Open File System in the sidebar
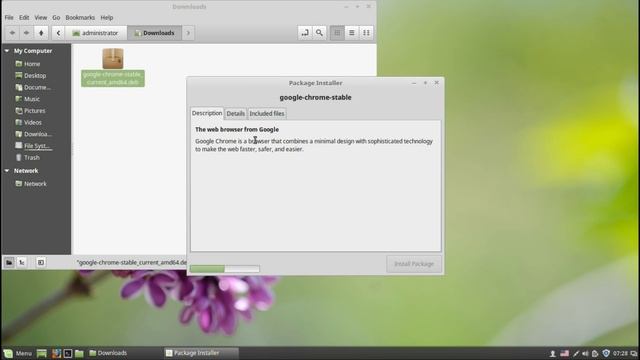 (33, 146)
